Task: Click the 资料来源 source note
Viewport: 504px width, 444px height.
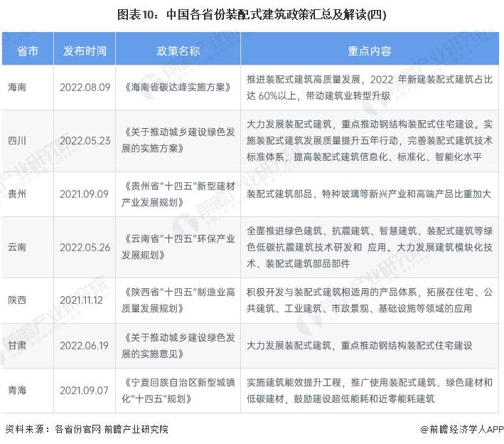Action: [x=87, y=429]
